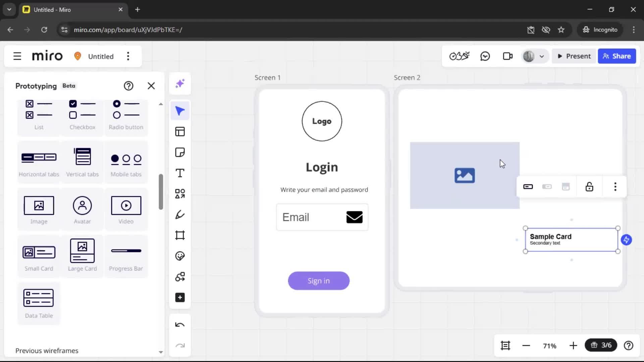
Task: Select the Screen 2 frame title
Action: 407,77
